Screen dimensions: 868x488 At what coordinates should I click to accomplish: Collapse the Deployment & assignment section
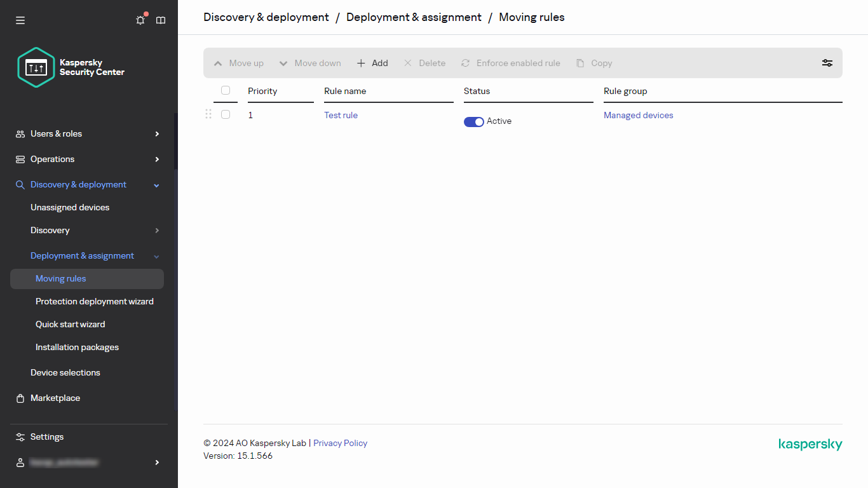[x=156, y=255]
